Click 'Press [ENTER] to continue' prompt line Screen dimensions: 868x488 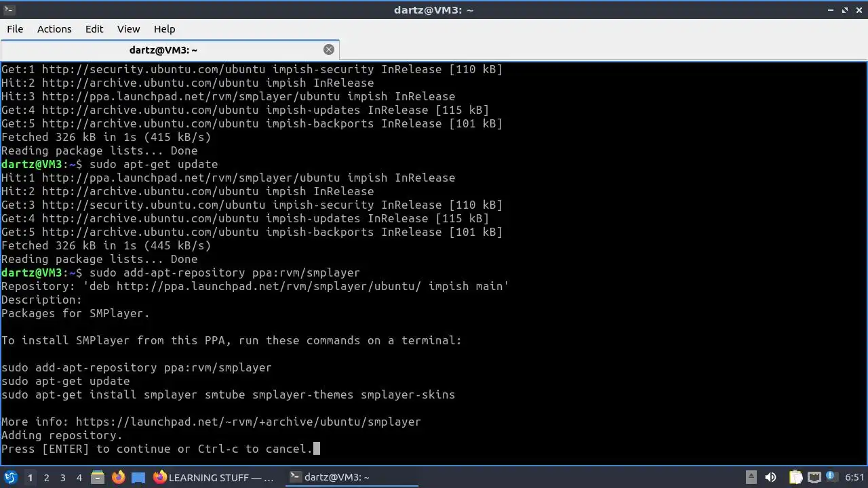(157, 449)
